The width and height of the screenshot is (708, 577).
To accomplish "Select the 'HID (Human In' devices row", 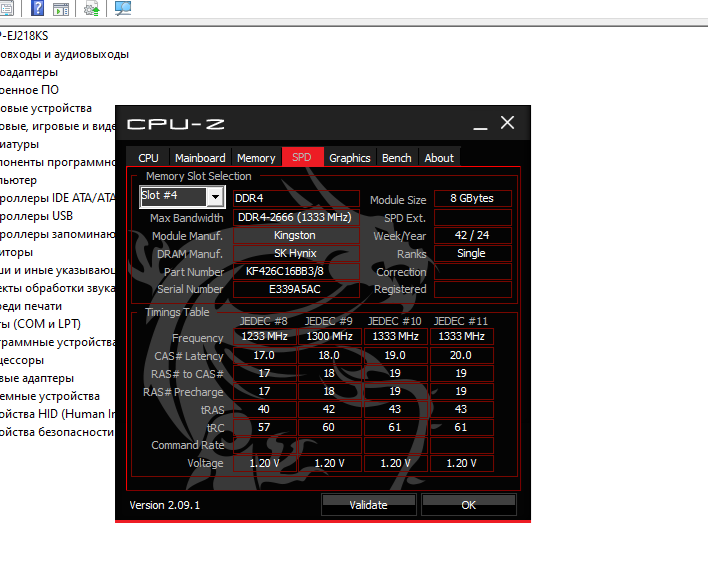I will click(x=58, y=414).
